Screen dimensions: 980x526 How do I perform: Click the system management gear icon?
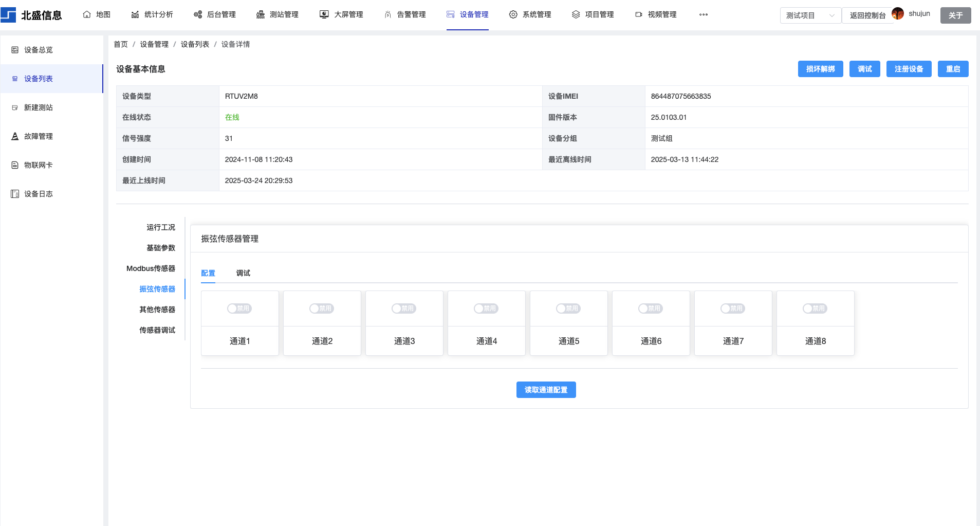click(x=513, y=14)
